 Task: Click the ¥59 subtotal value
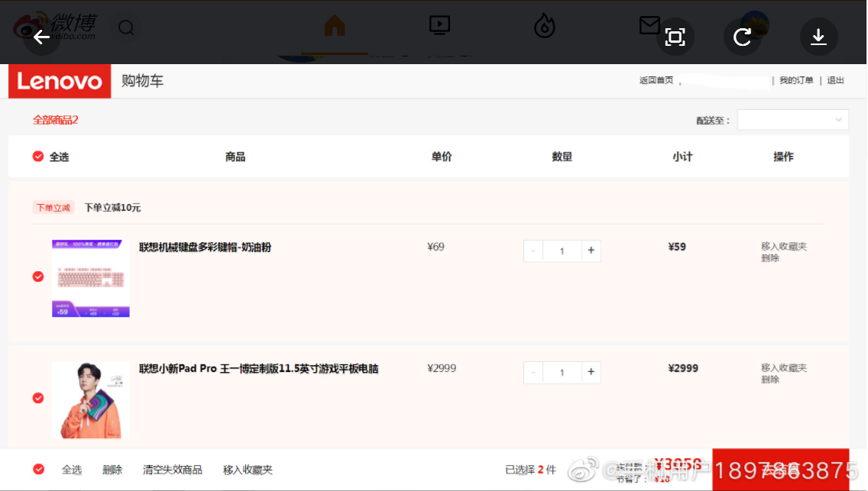click(x=677, y=247)
